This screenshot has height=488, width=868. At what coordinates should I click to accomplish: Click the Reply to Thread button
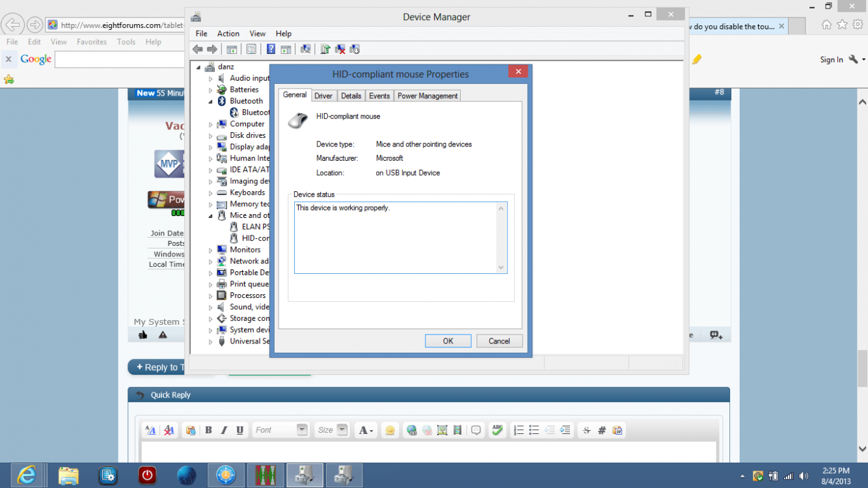[x=157, y=367]
